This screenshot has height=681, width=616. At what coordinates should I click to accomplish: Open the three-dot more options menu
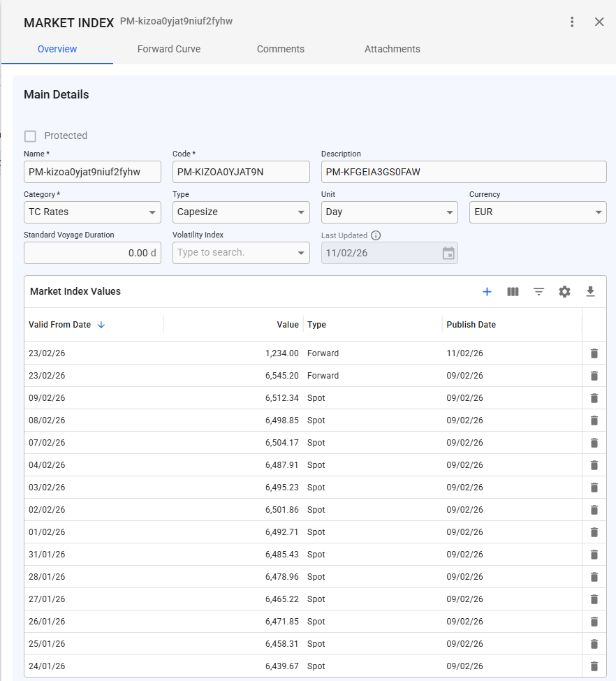(572, 22)
